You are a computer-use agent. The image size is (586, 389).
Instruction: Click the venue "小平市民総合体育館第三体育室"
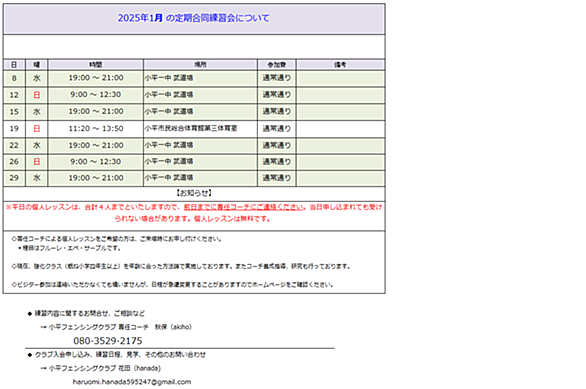click(191, 128)
